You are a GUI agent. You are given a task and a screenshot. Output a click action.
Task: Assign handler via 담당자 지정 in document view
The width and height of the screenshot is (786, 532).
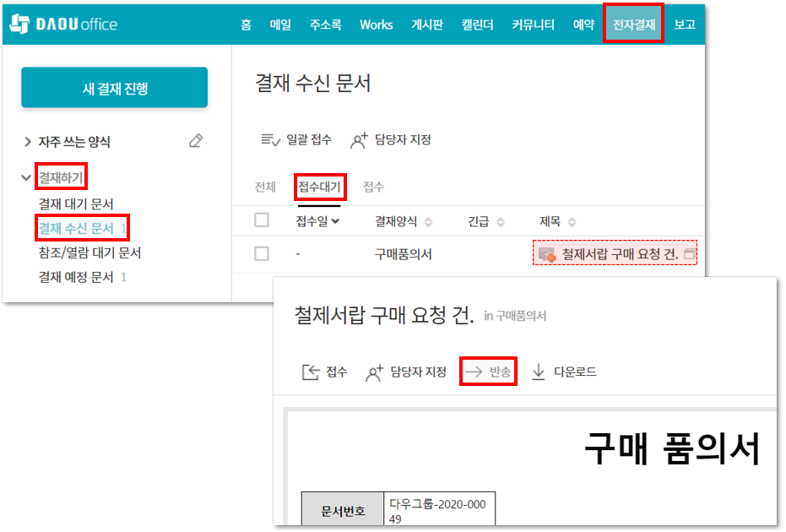click(406, 372)
